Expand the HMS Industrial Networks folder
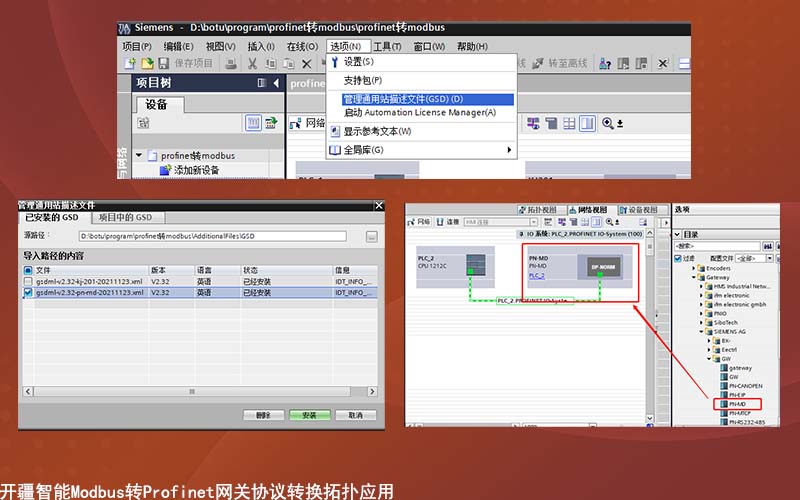The height and width of the screenshot is (500, 800). pyautogui.click(x=702, y=286)
